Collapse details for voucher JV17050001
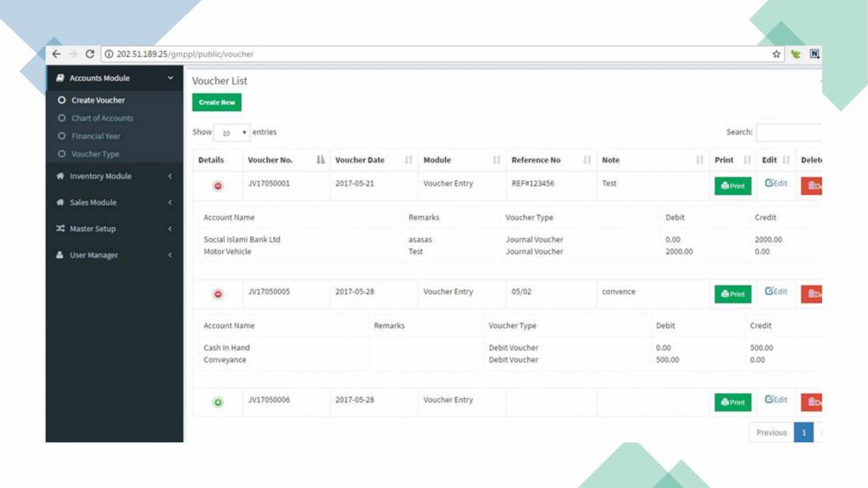Screen dimensions: 868x488 218,186
